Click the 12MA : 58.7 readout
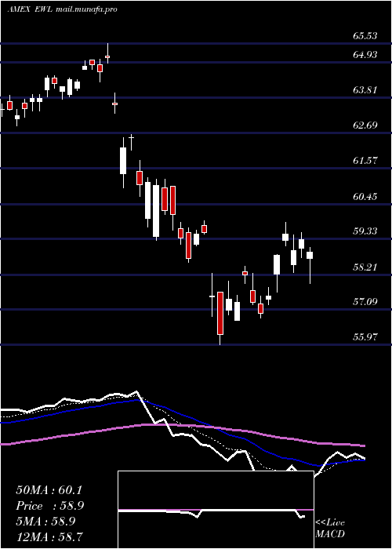Screen dimensions: 392x549 click(49, 536)
